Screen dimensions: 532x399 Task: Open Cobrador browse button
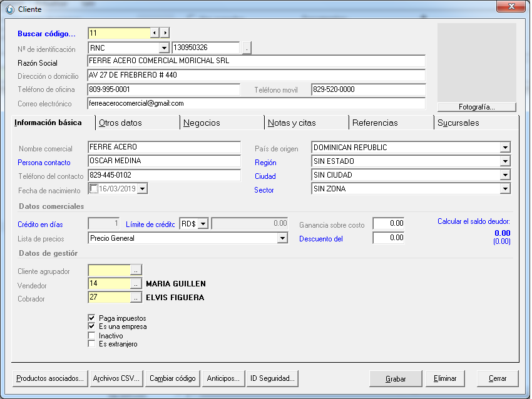tap(136, 298)
